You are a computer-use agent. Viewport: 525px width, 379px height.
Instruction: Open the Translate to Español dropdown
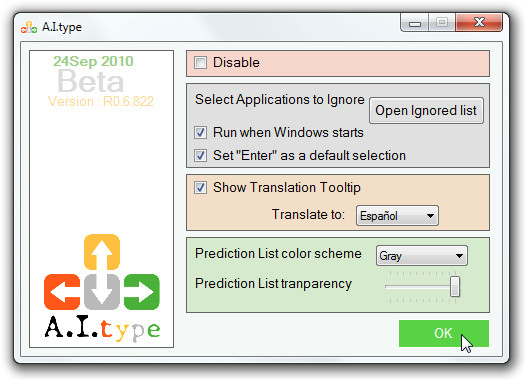(x=397, y=216)
